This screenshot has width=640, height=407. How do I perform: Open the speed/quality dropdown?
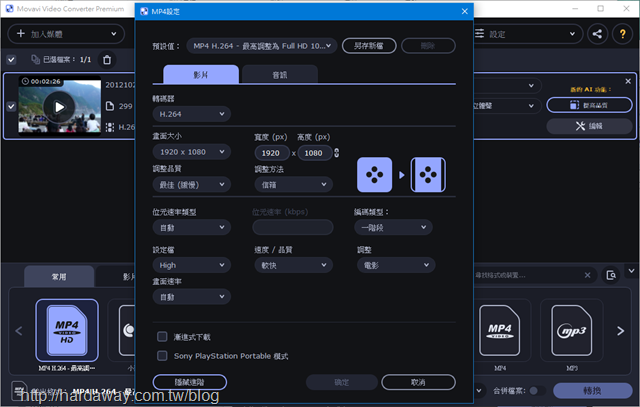tap(293, 265)
